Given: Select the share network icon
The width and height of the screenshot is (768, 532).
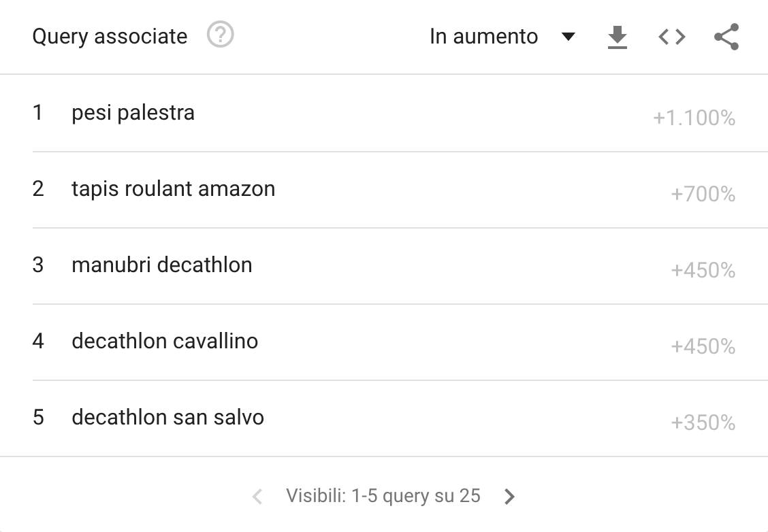Looking at the screenshot, I should pyautogui.click(x=724, y=37).
